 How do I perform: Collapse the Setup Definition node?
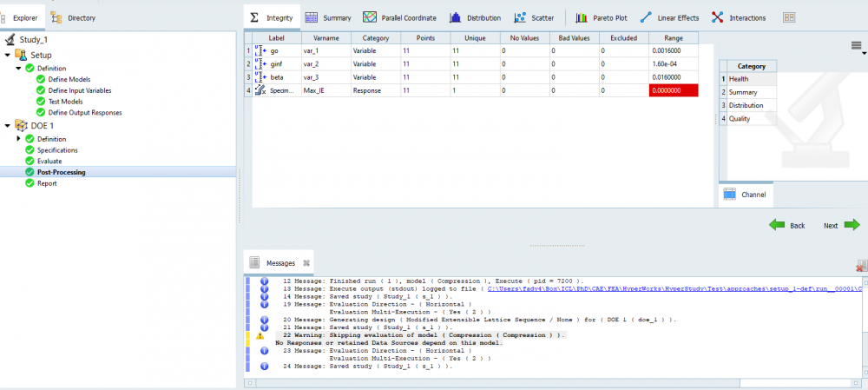click(18, 68)
